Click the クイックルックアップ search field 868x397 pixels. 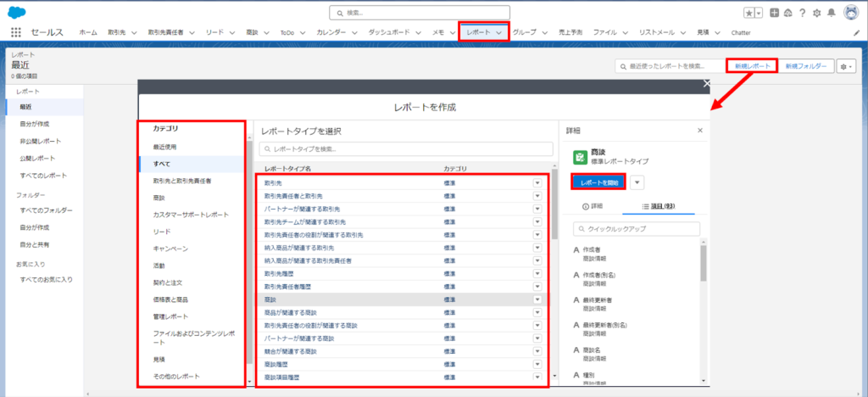click(x=637, y=229)
